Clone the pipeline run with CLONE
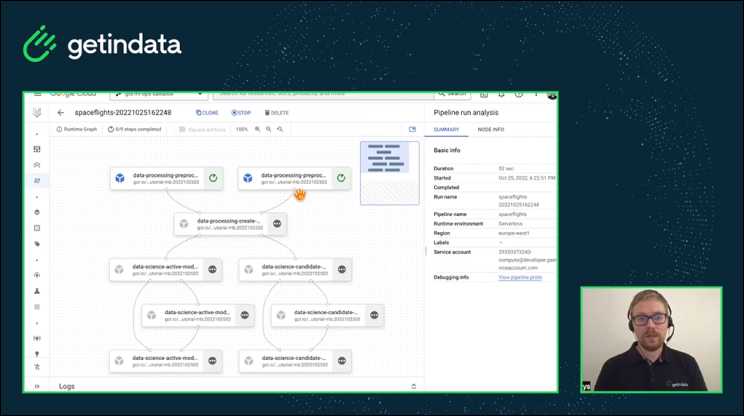Viewport: 744px width, 416px height. point(207,113)
